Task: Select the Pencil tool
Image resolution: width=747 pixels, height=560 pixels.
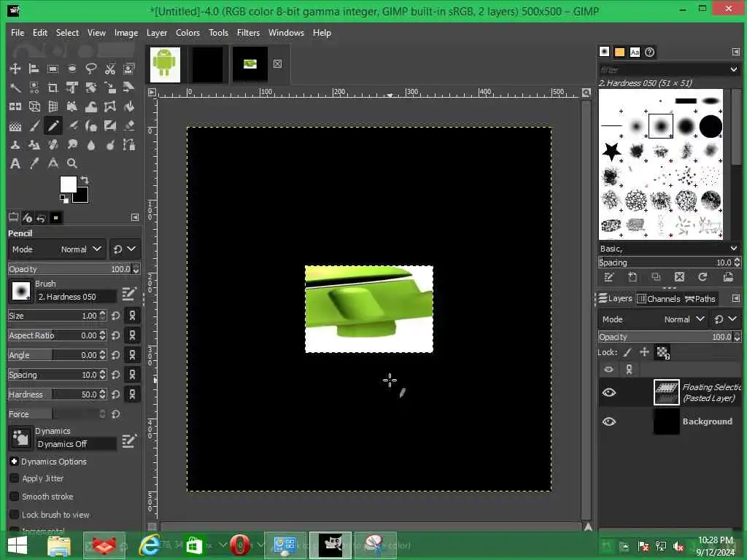Action: 53,125
